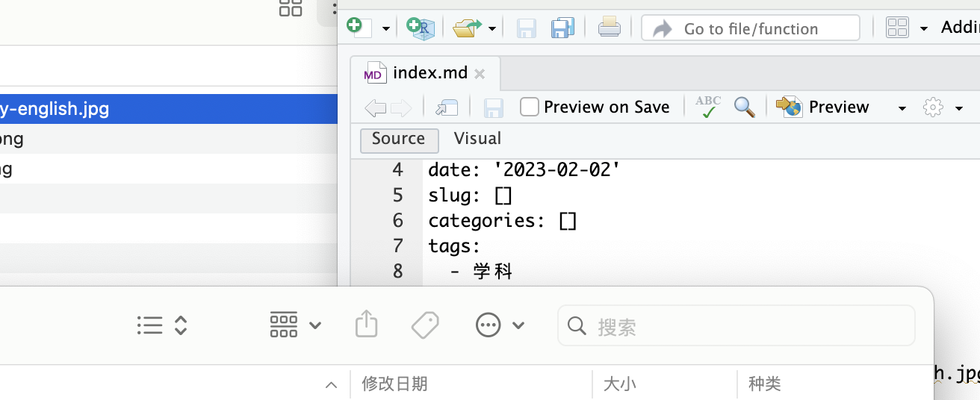
Task: Switch to Visual editor mode
Action: coord(477,139)
